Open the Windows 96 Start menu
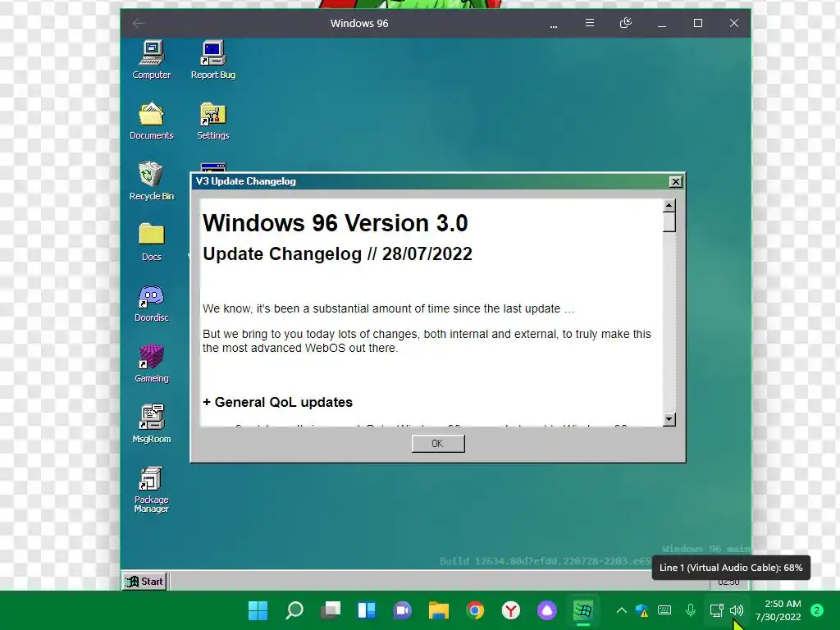Image resolution: width=840 pixels, height=630 pixels. [144, 582]
